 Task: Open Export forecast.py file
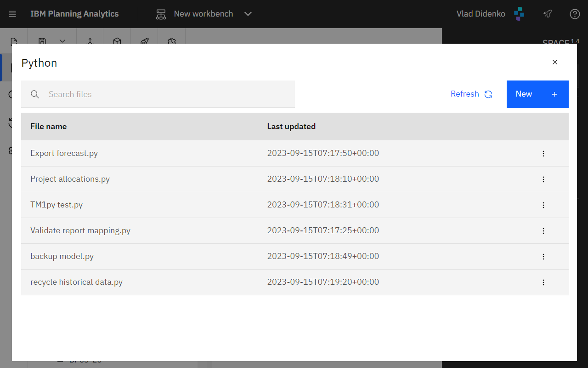[x=64, y=153]
